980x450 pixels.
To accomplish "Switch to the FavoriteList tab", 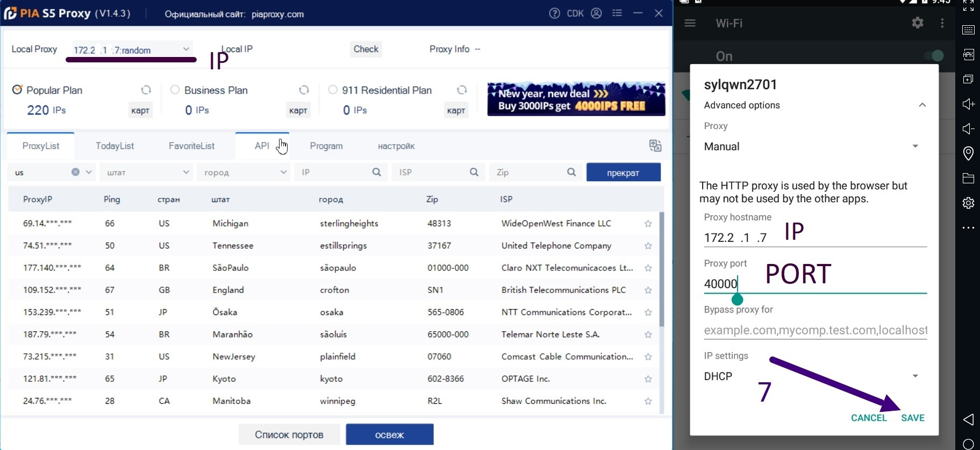I will pos(191,146).
